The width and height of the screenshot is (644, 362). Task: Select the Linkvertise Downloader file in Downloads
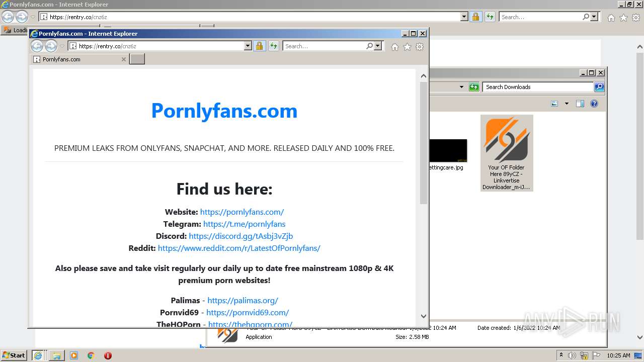[x=507, y=153]
